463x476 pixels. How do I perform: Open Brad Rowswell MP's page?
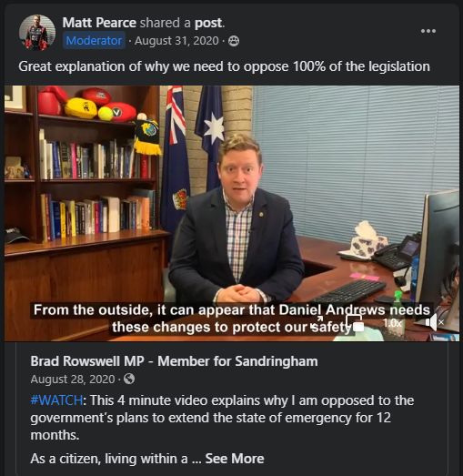174,361
